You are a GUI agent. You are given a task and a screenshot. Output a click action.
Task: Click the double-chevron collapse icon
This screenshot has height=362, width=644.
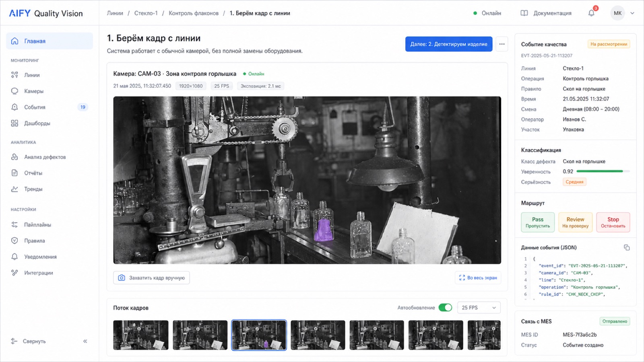[x=85, y=341]
